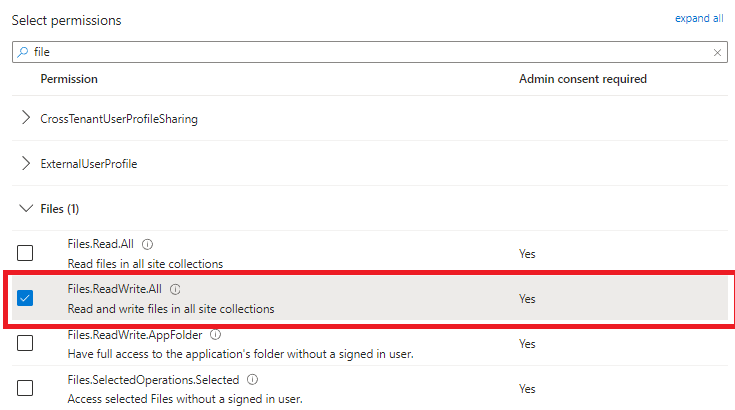
Task: View info for Files.SelectedOperations.Selected
Action: point(252,380)
